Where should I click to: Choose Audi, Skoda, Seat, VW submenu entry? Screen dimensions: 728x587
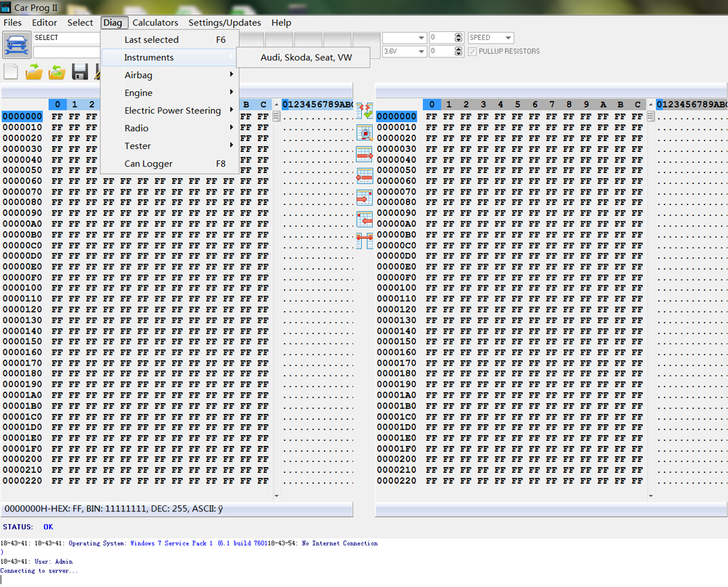(x=306, y=57)
